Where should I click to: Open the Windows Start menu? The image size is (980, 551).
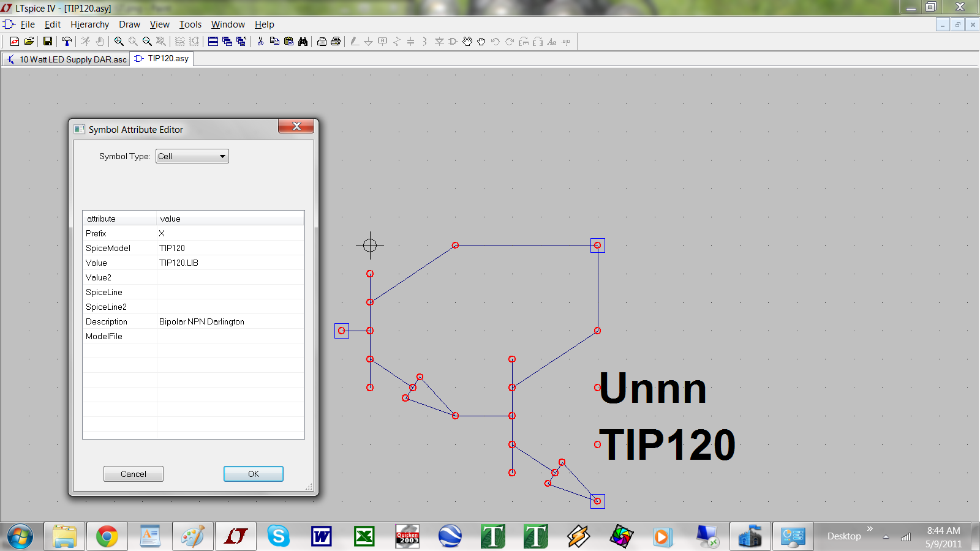coord(20,537)
